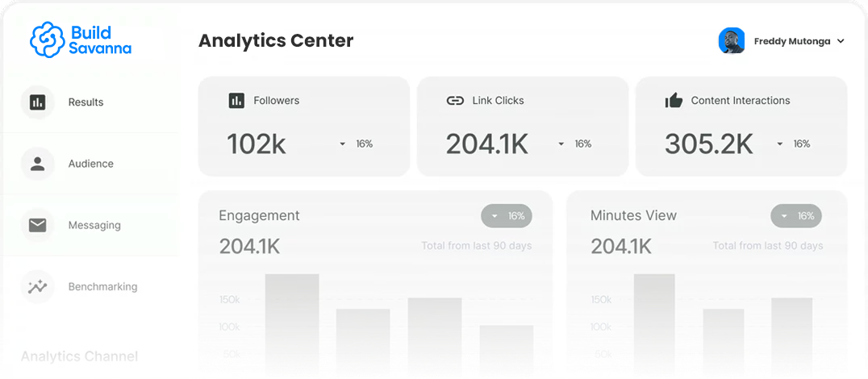
Task: Select the Audience person icon
Action: coord(37,164)
